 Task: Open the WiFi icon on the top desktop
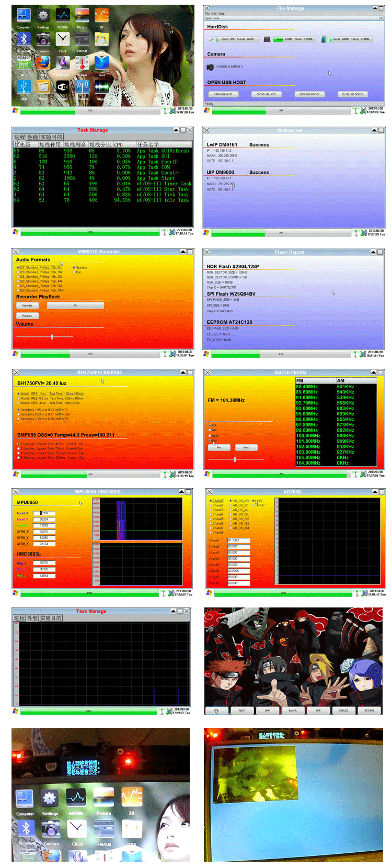click(63, 87)
